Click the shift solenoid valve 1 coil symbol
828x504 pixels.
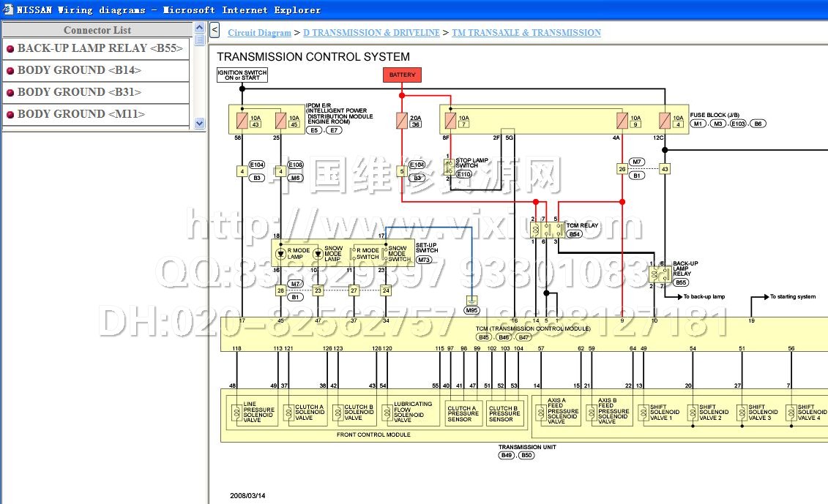pos(644,413)
